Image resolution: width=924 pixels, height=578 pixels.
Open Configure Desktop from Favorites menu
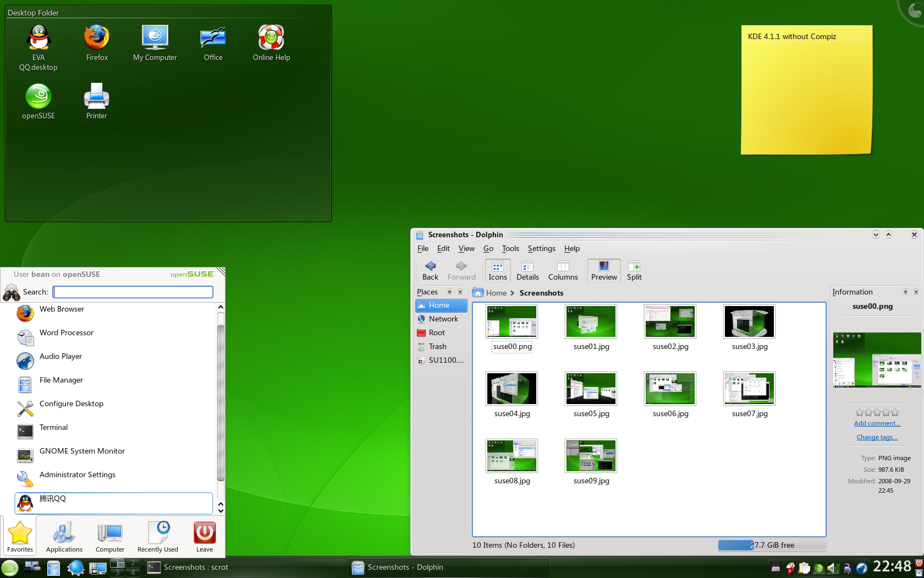click(114, 408)
